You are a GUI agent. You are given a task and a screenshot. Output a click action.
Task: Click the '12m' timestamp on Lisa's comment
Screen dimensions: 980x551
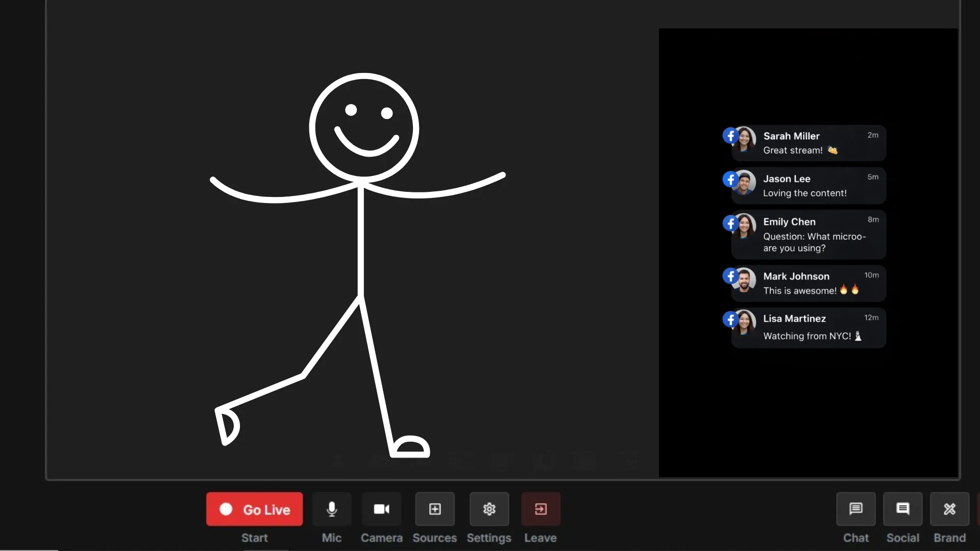click(x=871, y=317)
